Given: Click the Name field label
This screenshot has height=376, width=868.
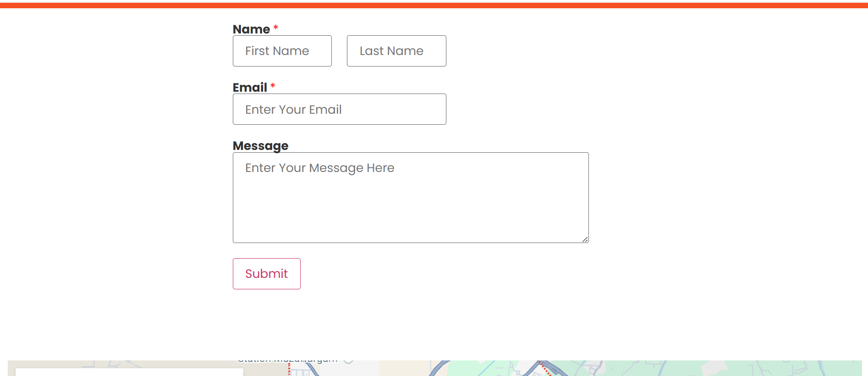Looking at the screenshot, I should coord(251,29).
